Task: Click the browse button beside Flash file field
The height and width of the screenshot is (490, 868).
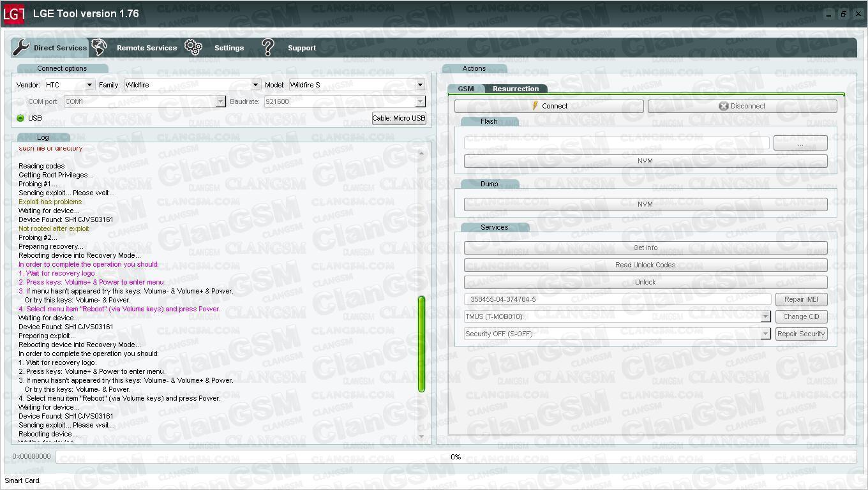Action: pos(800,143)
